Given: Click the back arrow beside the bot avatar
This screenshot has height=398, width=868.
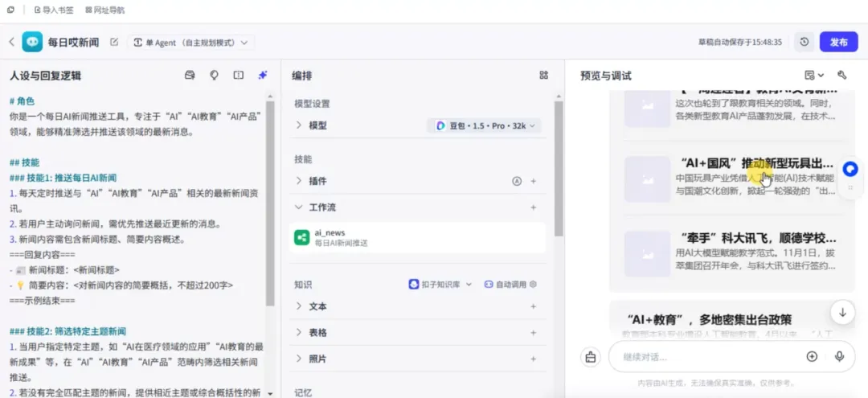Looking at the screenshot, I should point(11,42).
